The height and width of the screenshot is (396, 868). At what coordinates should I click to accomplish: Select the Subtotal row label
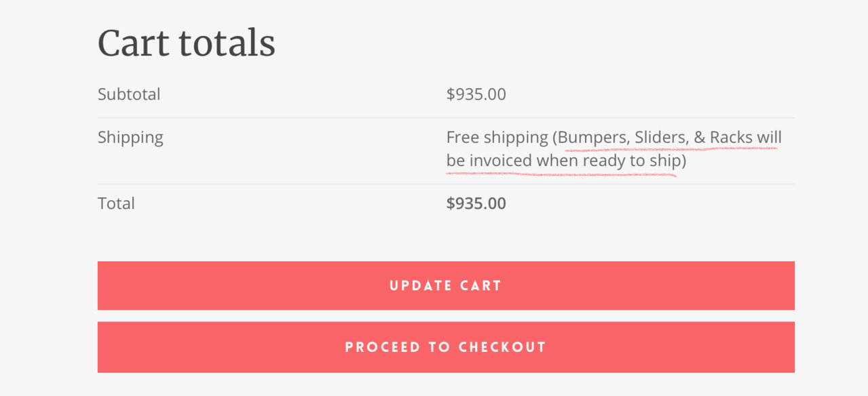(129, 94)
